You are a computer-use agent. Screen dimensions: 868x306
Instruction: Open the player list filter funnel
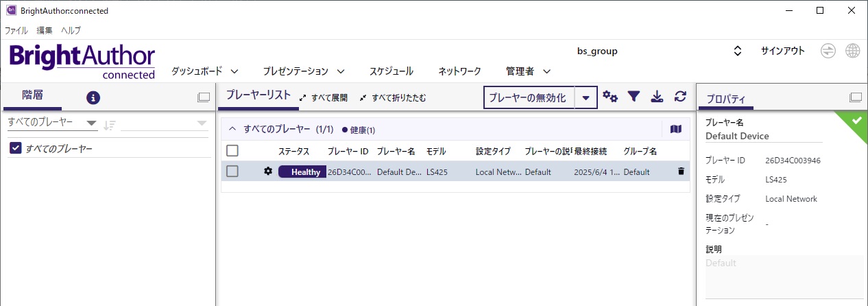634,97
